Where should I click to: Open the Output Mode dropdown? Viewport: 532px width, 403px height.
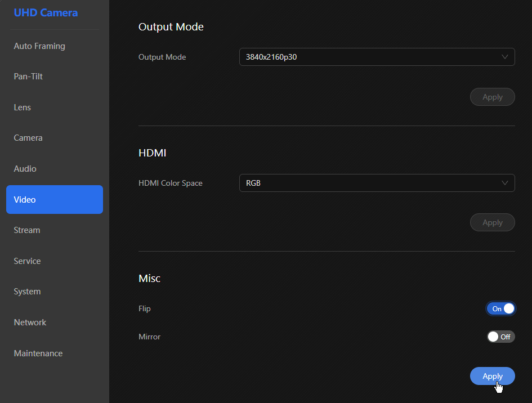pos(377,57)
